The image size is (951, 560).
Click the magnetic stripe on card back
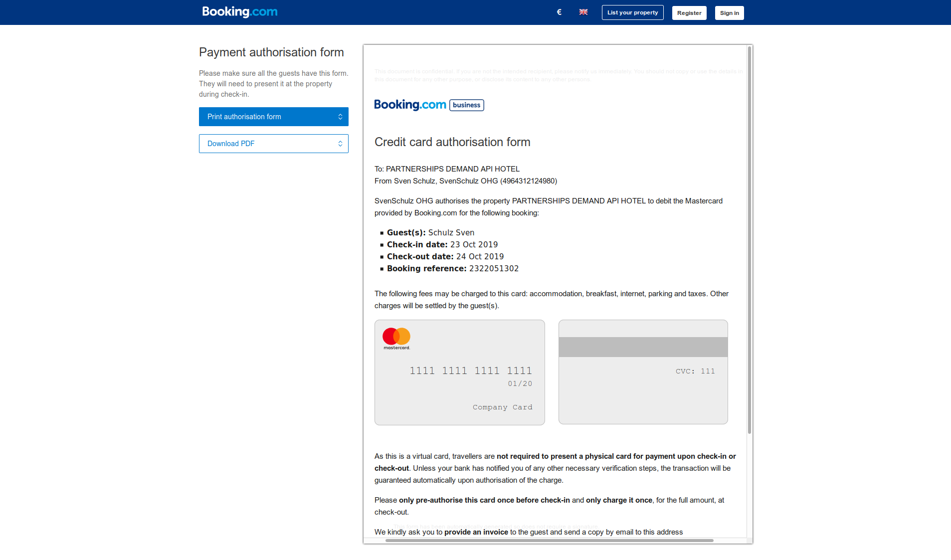pos(643,347)
